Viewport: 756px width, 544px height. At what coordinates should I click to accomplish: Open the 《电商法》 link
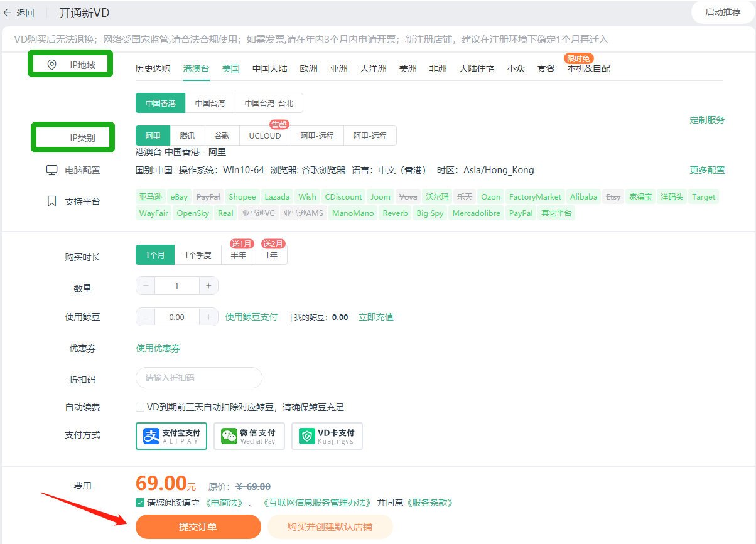[223, 503]
